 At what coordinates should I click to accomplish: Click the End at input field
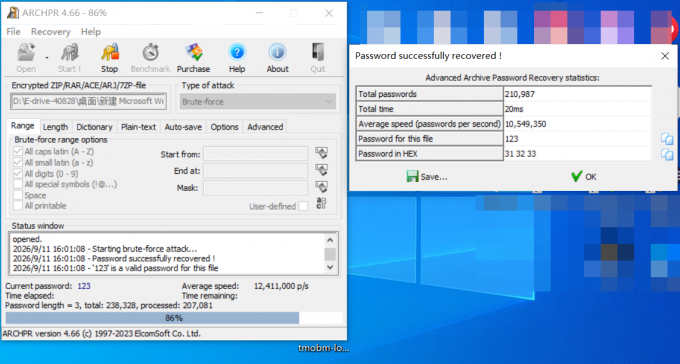tap(255, 171)
